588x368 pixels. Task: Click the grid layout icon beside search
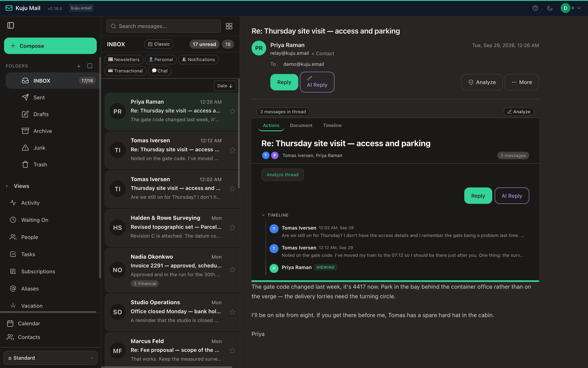(229, 26)
